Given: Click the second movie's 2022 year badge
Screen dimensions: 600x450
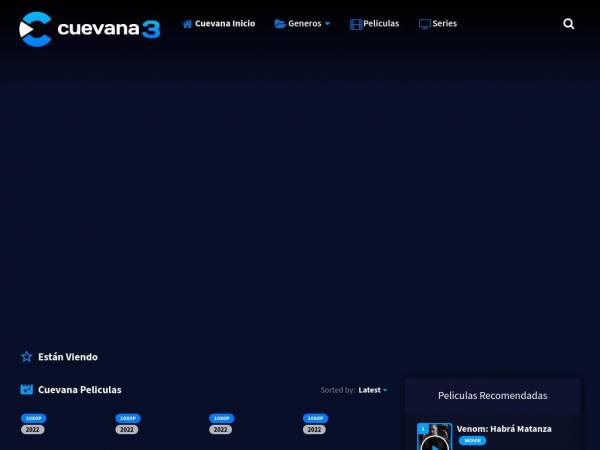Looking at the screenshot, I should click(127, 430).
